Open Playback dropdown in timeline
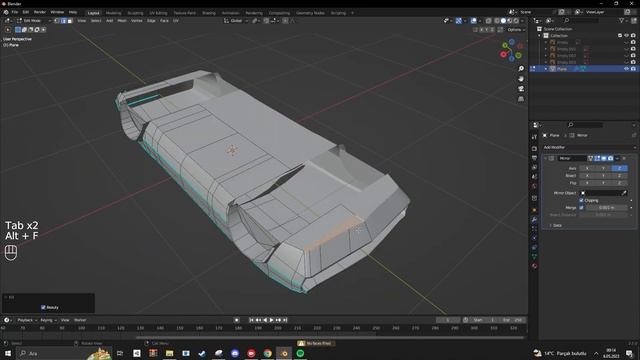This screenshot has width=640, height=360. click(x=27, y=320)
